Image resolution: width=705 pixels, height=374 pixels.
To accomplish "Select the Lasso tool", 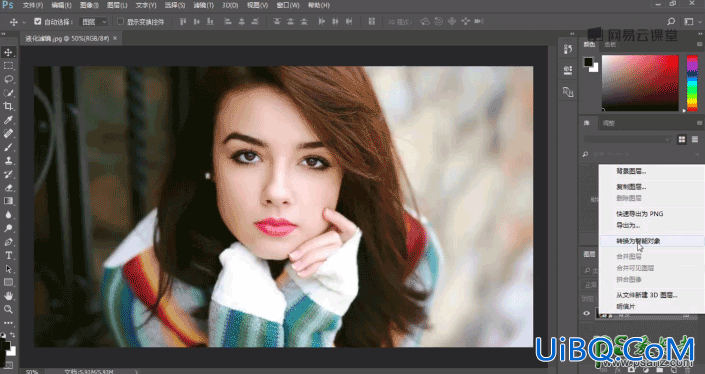I will 8,80.
